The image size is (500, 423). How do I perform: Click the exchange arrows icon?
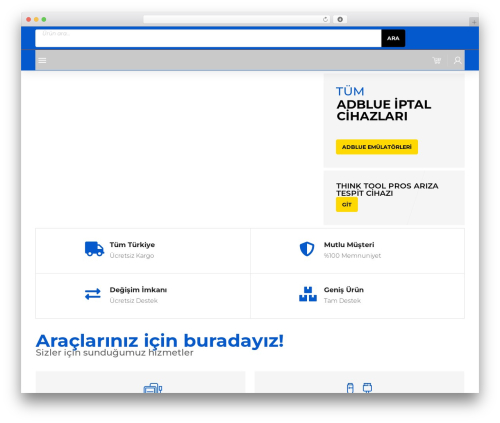pyautogui.click(x=93, y=294)
